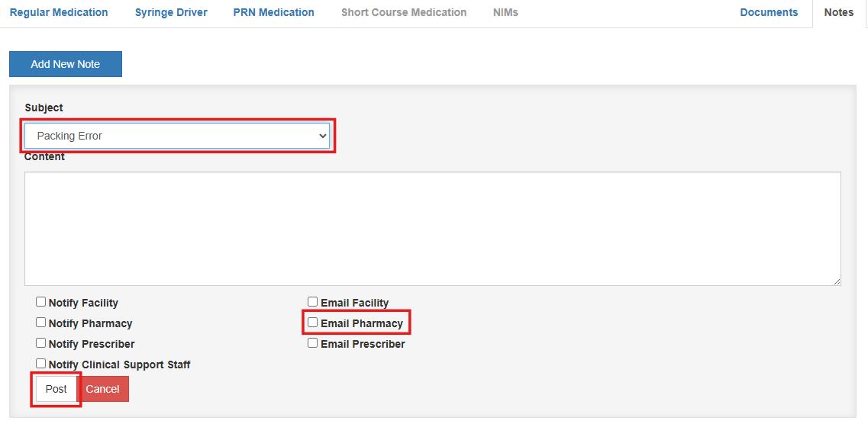Go to the NIMs tab
868x424 pixels.
[505, 12]
